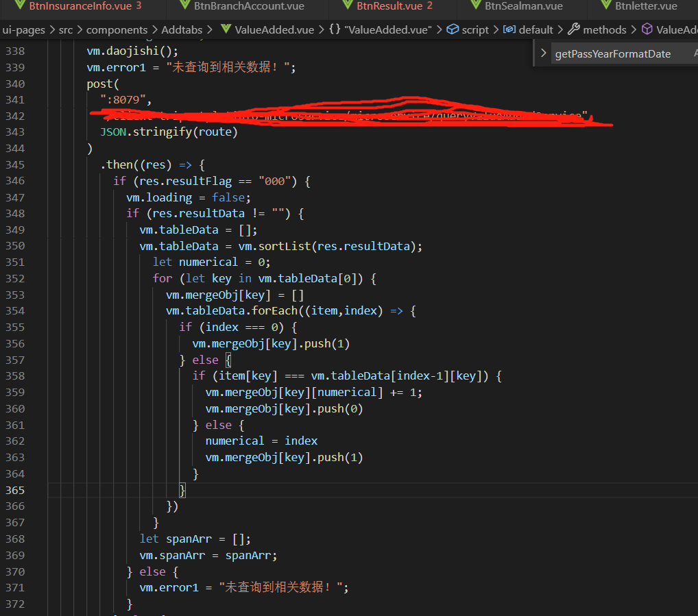Click the getPassYearFormatDate search field
The width and height of the screenshot is (698, 616).
623,54
